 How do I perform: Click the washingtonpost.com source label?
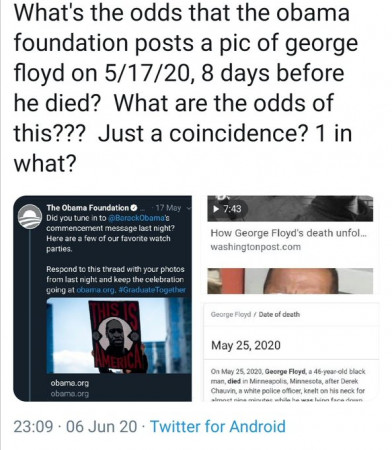[x=256, y=247]
